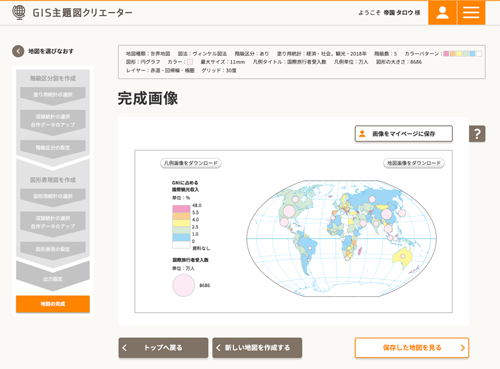500x369 pixels.
Task: Click the orange color pattern swatch in summary
Action: [453, 54]
